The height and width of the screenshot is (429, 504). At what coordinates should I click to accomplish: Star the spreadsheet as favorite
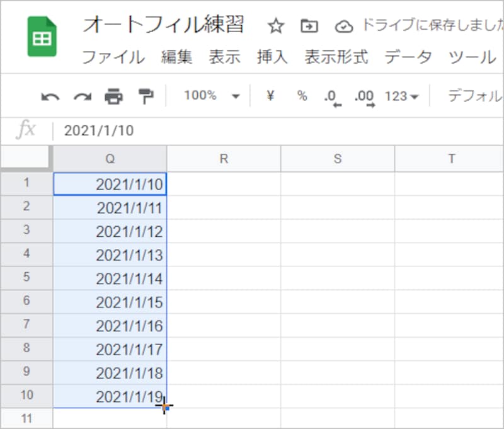275,26
